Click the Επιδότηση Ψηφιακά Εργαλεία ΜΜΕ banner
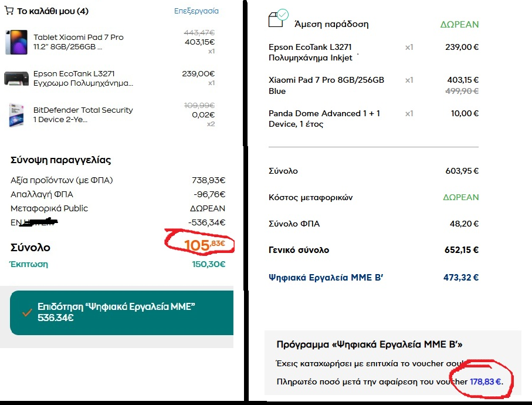The height and width of the screenshot is (405, 532). [122, 312]
